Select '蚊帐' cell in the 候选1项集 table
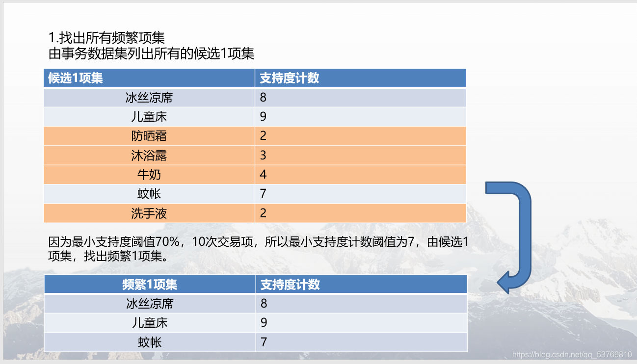Viewport: 637px width, 364px height. (149, 194)
